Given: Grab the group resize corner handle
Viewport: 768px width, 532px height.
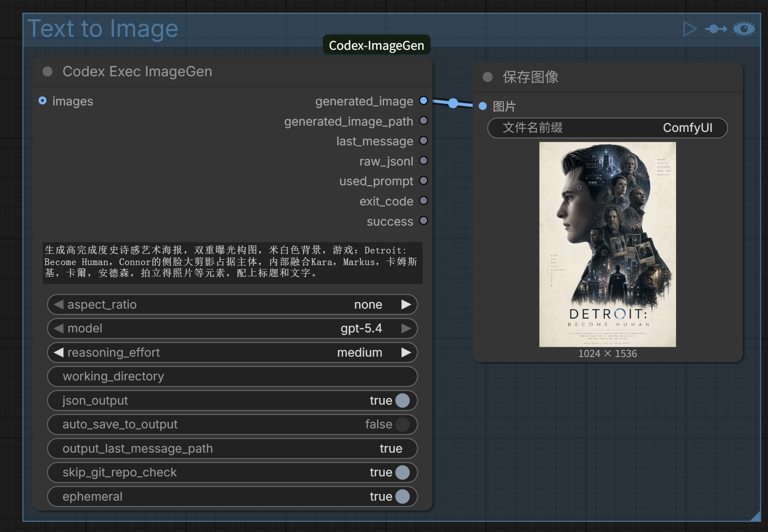Looking at the screenshot, I should tap(755, 516).
